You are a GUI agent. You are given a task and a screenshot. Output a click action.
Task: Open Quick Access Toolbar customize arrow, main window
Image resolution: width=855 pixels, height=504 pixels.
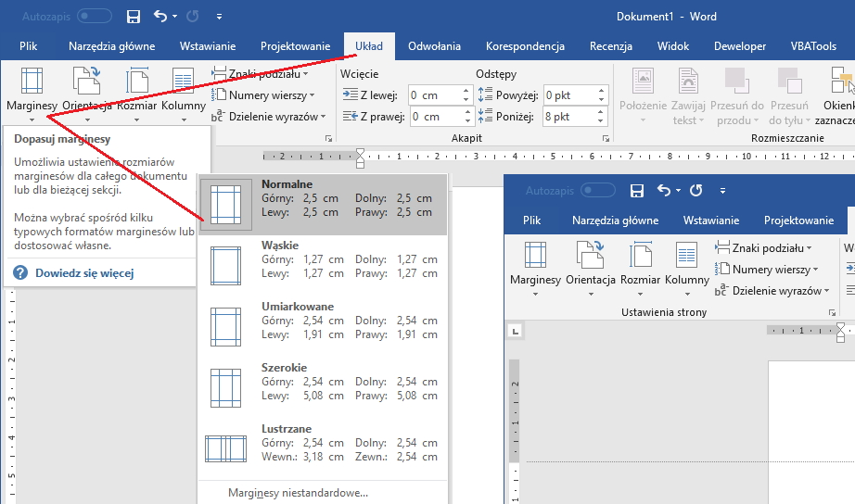(x=219, y=17)
